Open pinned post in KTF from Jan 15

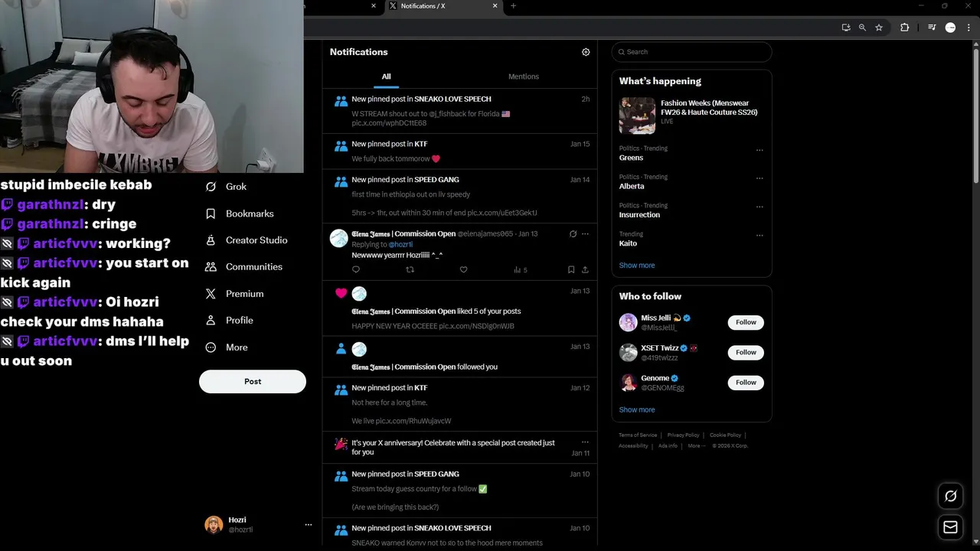[x=459, y=152]
